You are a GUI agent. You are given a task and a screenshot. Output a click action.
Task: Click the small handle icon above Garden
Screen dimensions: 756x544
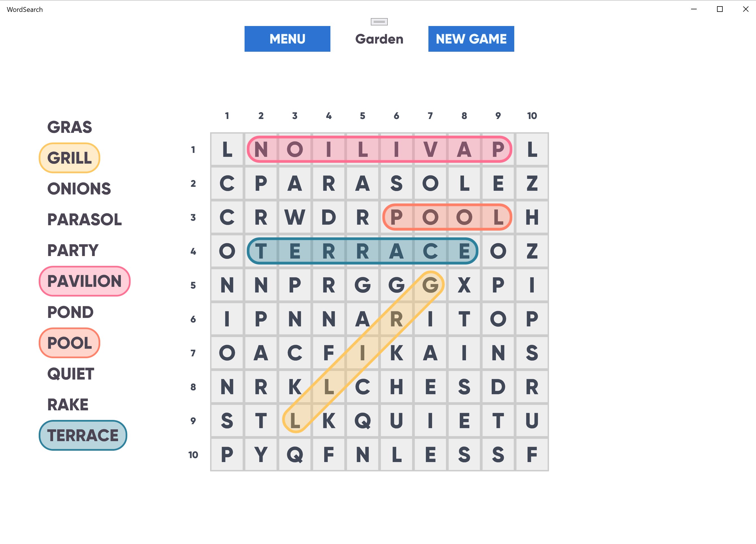pos(379,22)
